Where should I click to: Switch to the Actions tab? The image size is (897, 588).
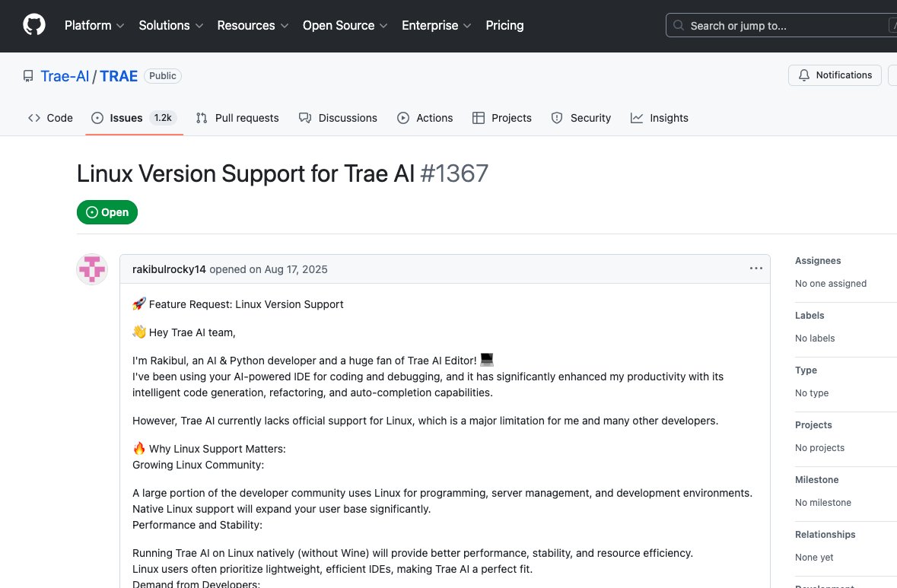425,118
